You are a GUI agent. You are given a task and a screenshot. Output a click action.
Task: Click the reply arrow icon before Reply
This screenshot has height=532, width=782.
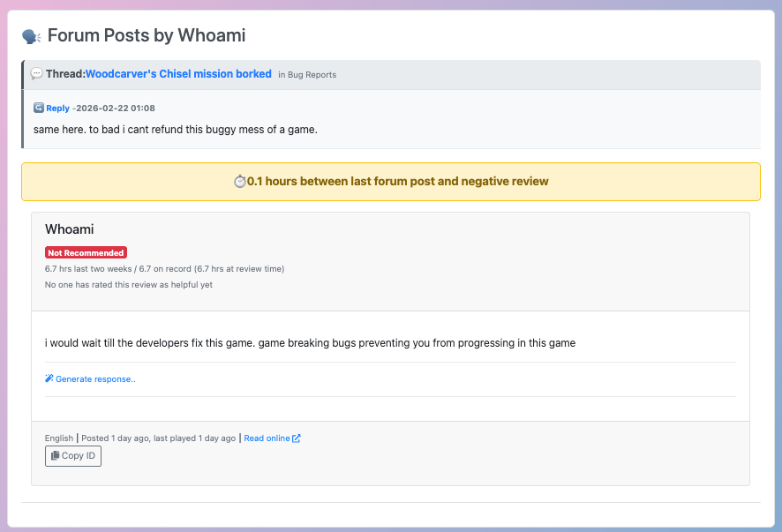pos(39,108)
